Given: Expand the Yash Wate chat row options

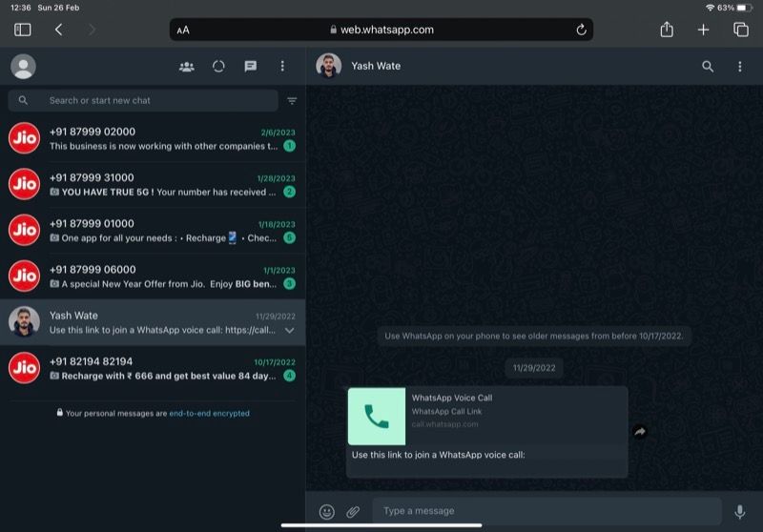Looking at the screenshot, I should click(x=290, y=330).
